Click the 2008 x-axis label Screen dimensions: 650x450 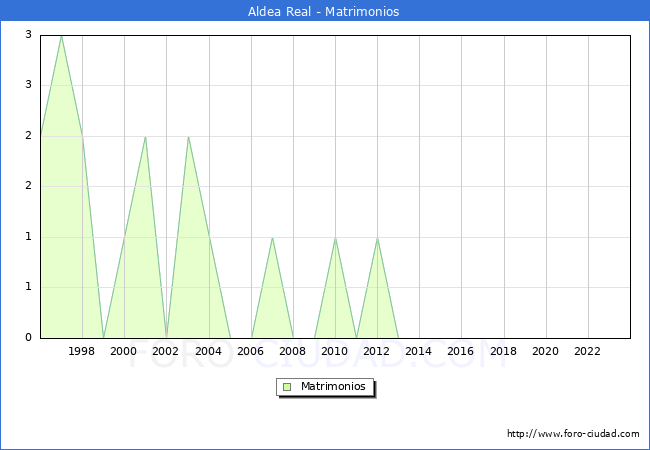[x=293, y=351]
